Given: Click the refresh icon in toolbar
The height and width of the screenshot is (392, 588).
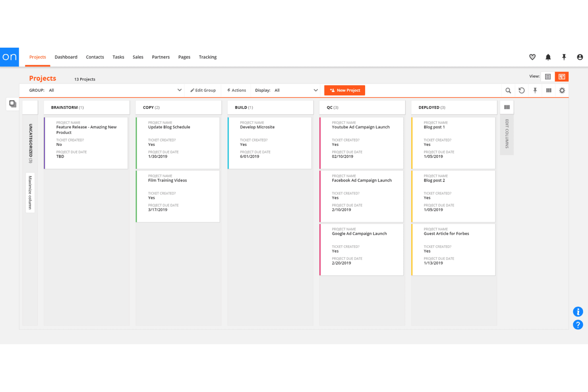Looking at the screenshot, I should pyautogui.click(x=522, y=91).
